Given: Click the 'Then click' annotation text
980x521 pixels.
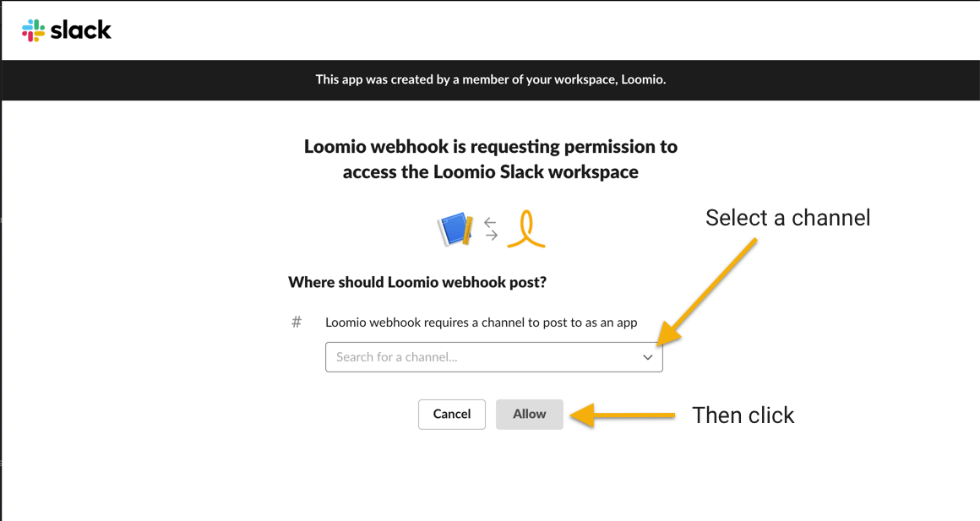Looking at the screenshot, I should (x=743, y=415).
